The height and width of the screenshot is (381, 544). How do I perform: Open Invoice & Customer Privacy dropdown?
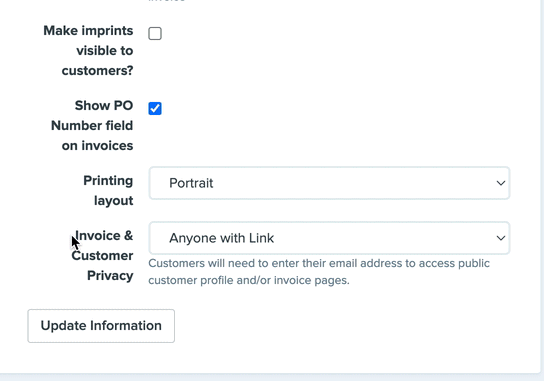click(x=329, y=238)
